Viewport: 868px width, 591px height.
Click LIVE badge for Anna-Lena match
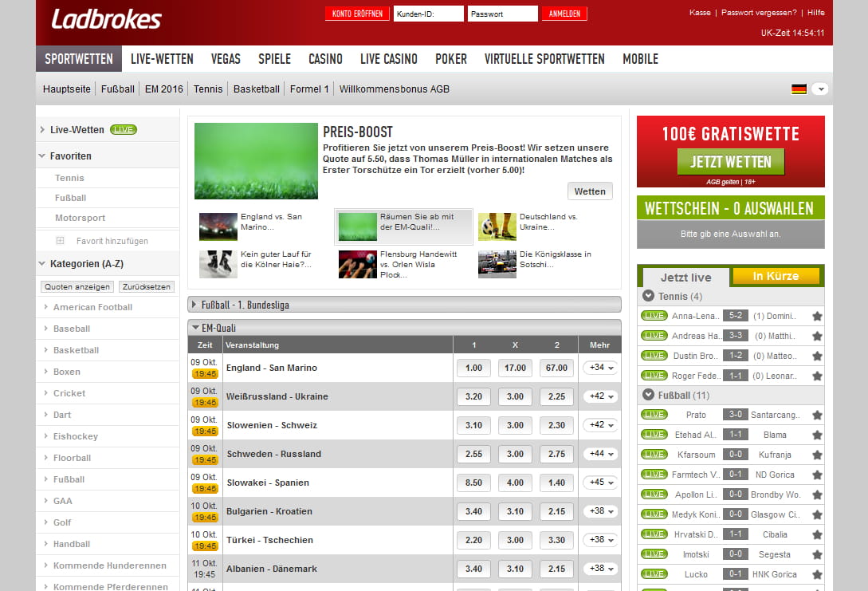(654, 316)
